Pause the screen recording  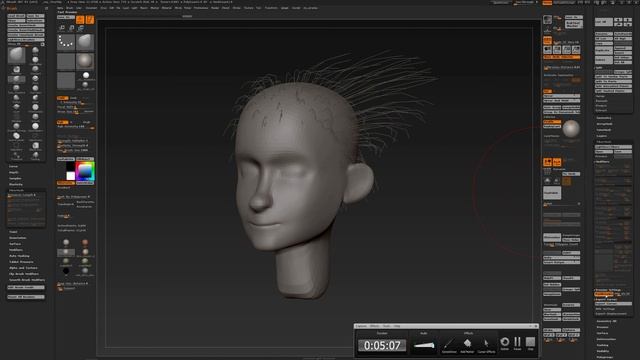pos(518,343)
